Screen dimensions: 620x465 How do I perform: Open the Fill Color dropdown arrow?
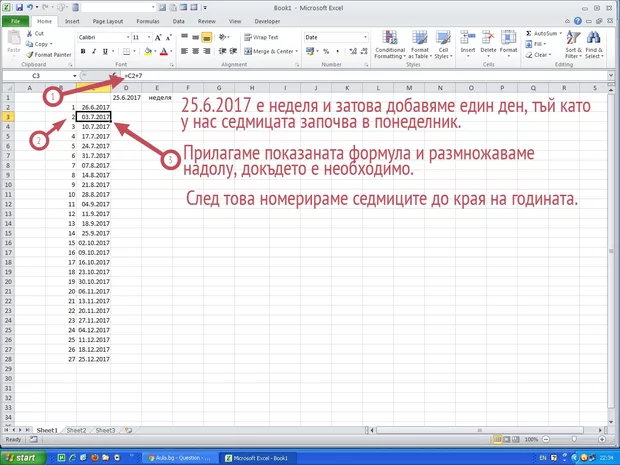click(155, 51)
